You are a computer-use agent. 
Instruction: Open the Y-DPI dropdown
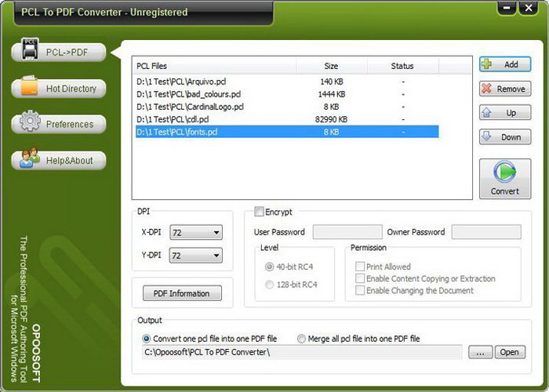coord(196,256)
